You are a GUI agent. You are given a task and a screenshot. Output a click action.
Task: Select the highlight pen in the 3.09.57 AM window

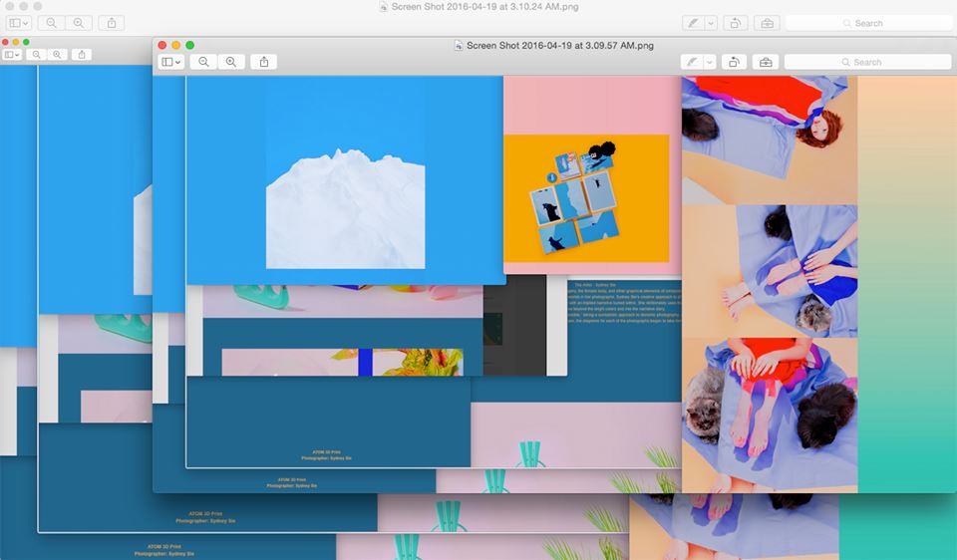(692, 62)
